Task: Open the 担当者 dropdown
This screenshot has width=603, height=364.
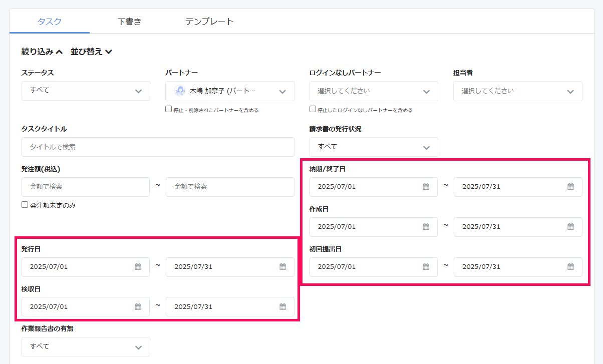Action: click(518, 91)
